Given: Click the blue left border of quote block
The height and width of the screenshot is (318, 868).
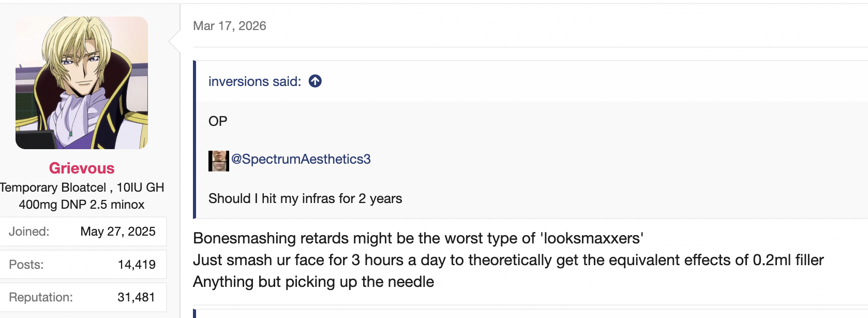Looking at the screenshot, I should 194,140.
